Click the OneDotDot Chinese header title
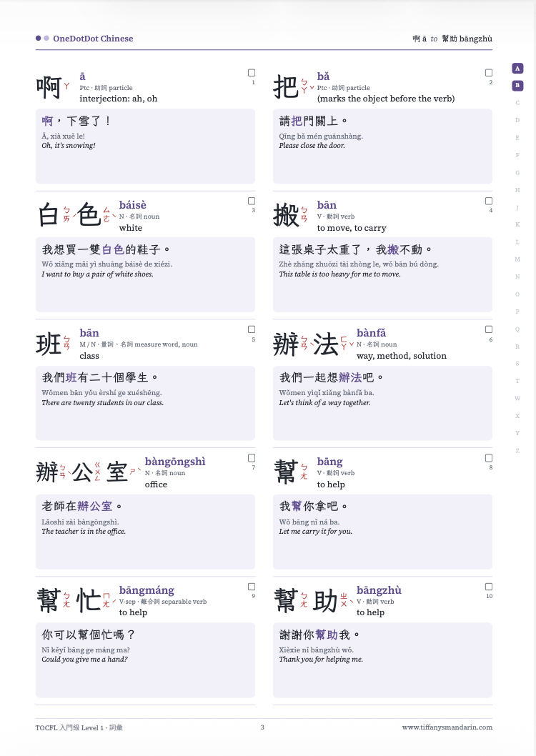 click(x=93, y=39)
